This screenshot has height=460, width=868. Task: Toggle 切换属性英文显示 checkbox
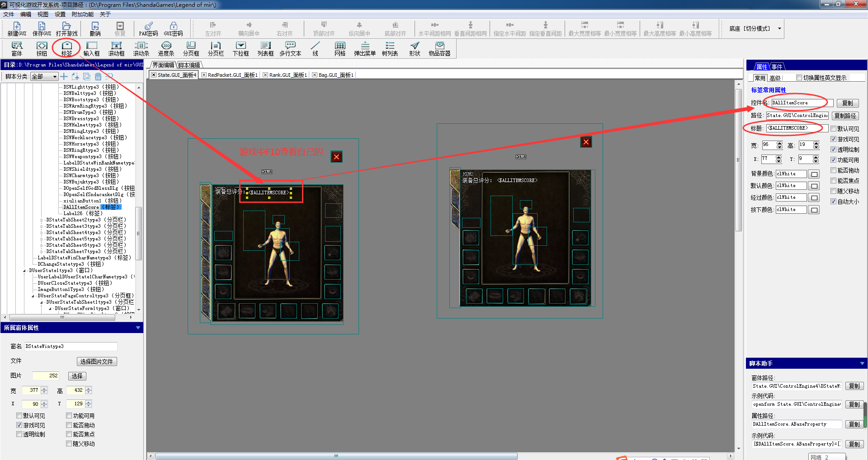pyautogui.click(x=799, y=78)
